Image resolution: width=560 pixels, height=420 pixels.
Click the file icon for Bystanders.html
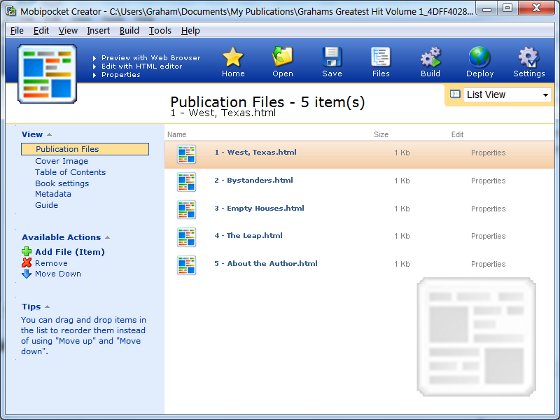pos(186,182)
